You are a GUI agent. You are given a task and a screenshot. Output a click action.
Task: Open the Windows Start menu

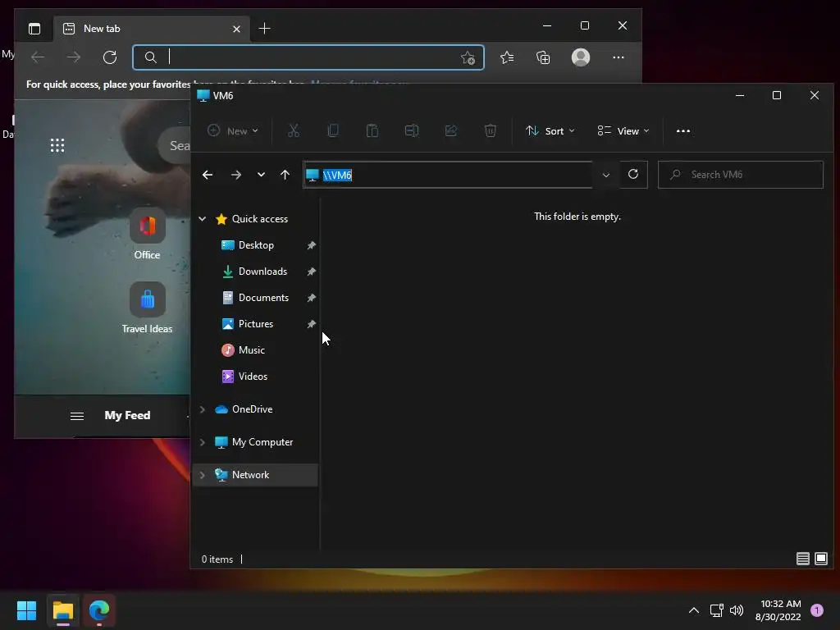[26, 610]
